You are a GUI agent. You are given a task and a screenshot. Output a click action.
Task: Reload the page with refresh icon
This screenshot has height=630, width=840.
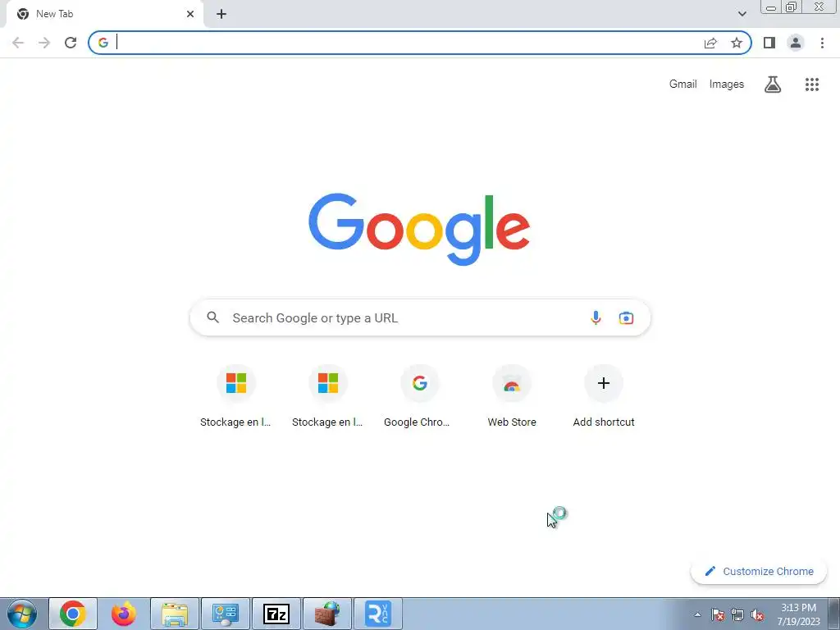(x=71, y=43)
